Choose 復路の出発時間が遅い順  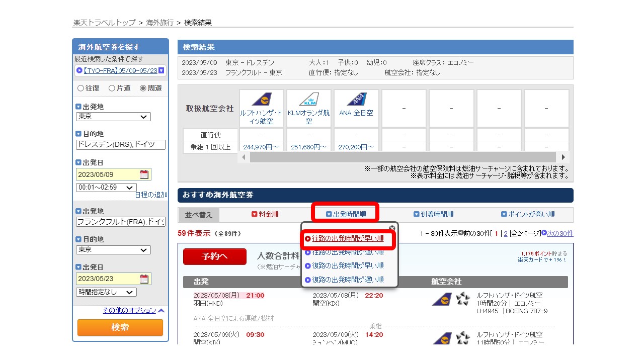pos(345,280)
